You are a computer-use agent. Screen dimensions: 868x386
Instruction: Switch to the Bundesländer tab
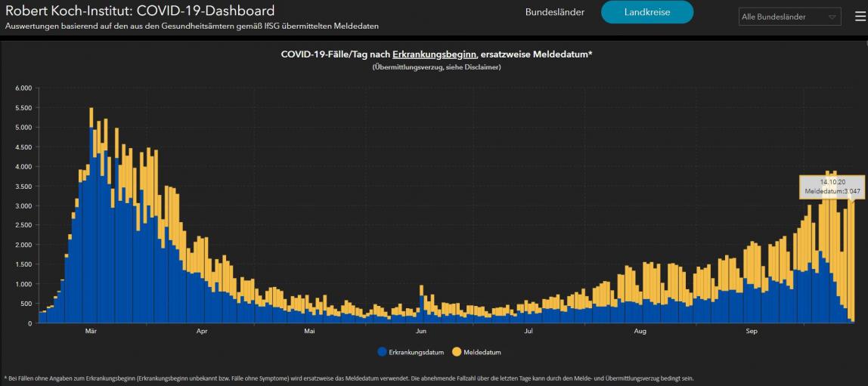point(554,12)
